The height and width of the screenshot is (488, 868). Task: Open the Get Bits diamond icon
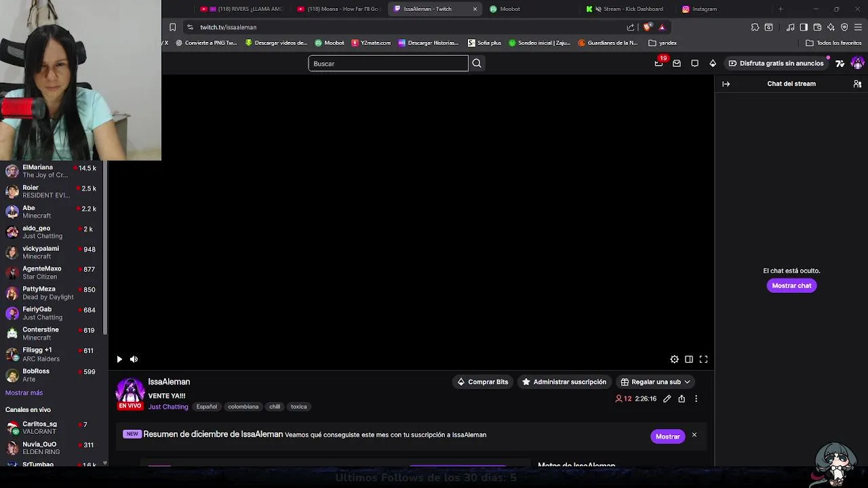pos(713,63)
